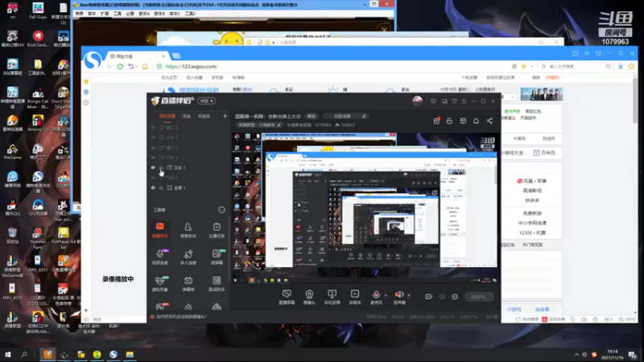Viewport: 644px width, 362px height.
Task: Click the 连接中 start-stream button
Action: (479, 296)
